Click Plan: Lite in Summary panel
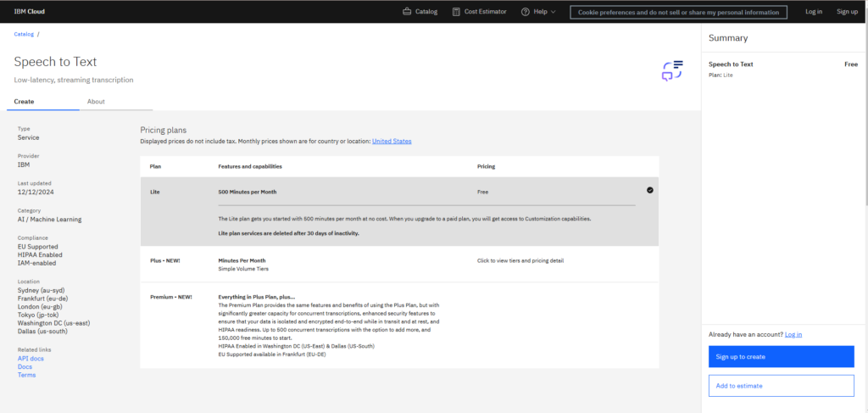 point(721,75)
